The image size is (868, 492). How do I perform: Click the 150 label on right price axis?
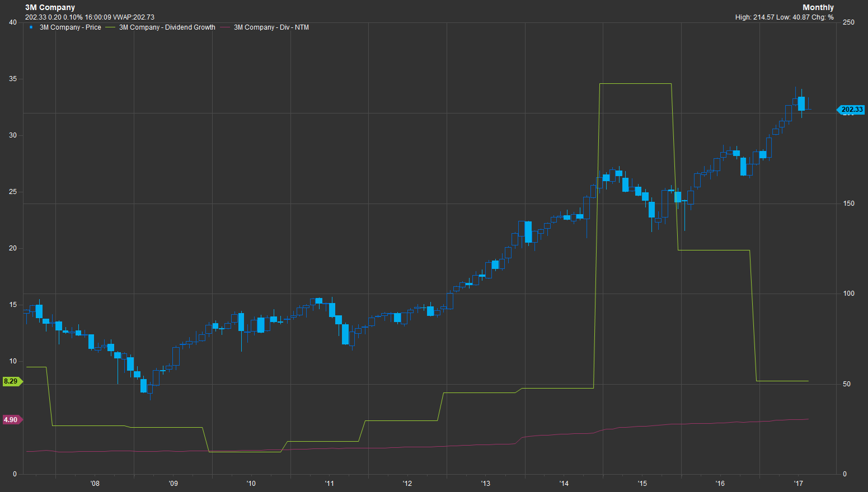click(849, 204)
